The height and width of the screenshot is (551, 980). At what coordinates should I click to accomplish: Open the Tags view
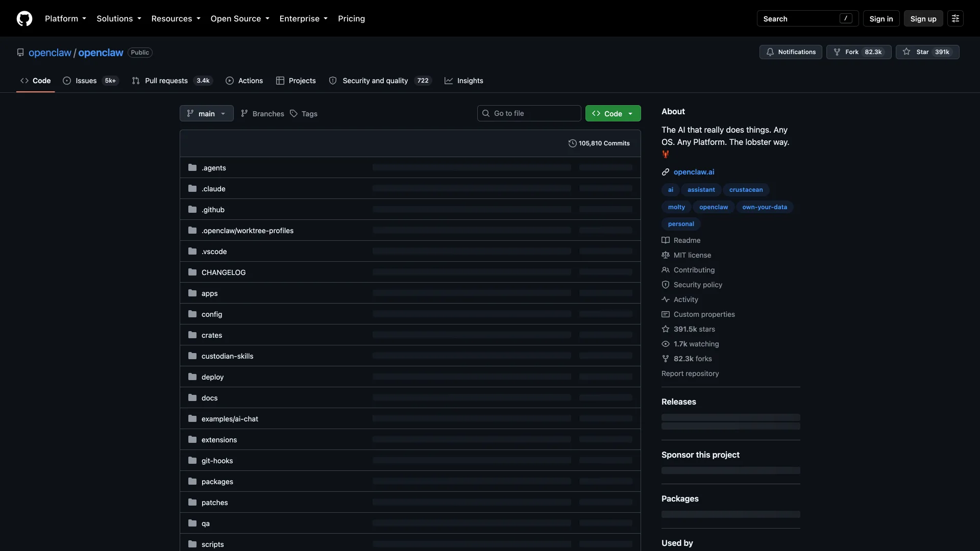coord(304,114)
